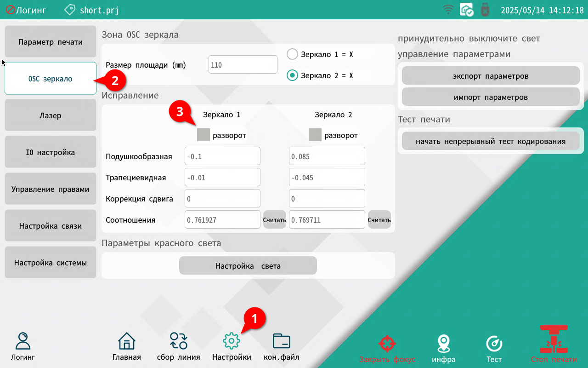Tap the инфра location pin icon
The height and width of the screenshot is (368, 588).
tap(443, 344)
